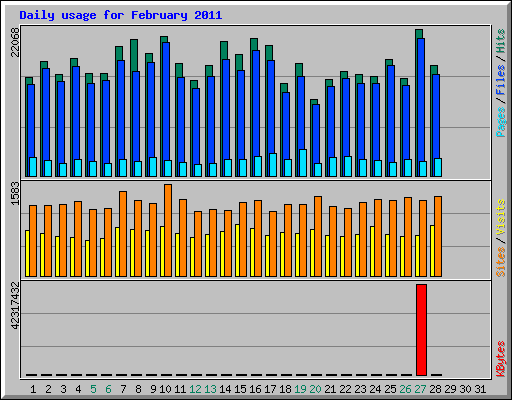
Task: Click the day 21 axis label
Action: coord(330,389)
